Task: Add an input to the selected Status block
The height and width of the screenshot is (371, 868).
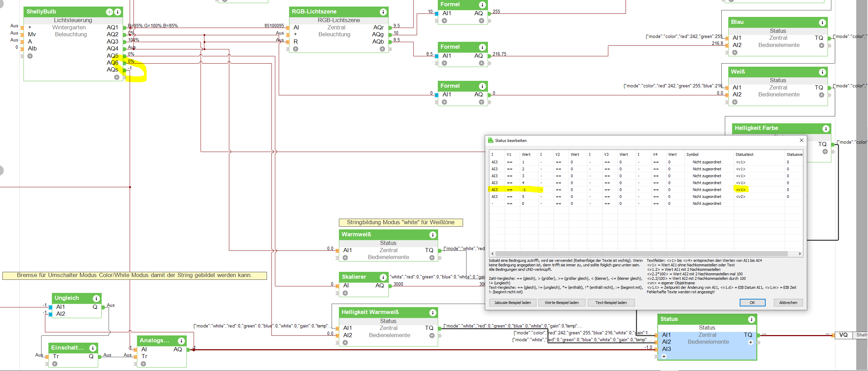Action: pyautogui.click(x=664, y=356)
